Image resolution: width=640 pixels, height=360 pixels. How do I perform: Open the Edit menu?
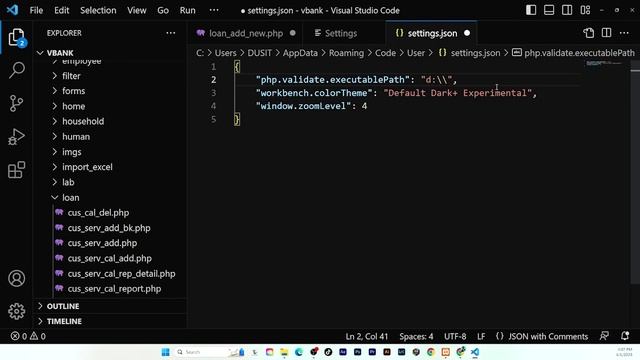pos(62,10)
